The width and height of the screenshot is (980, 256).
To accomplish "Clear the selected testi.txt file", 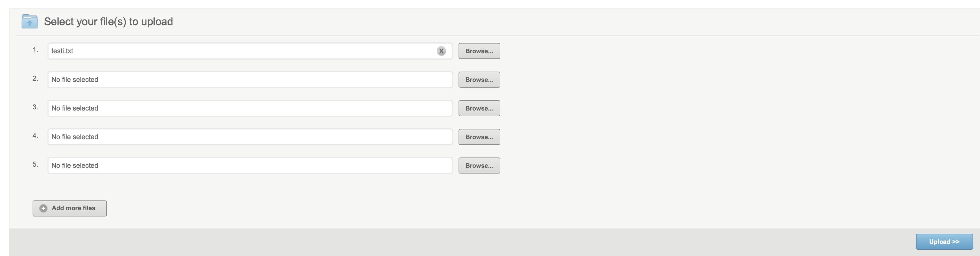I will 441,51.
